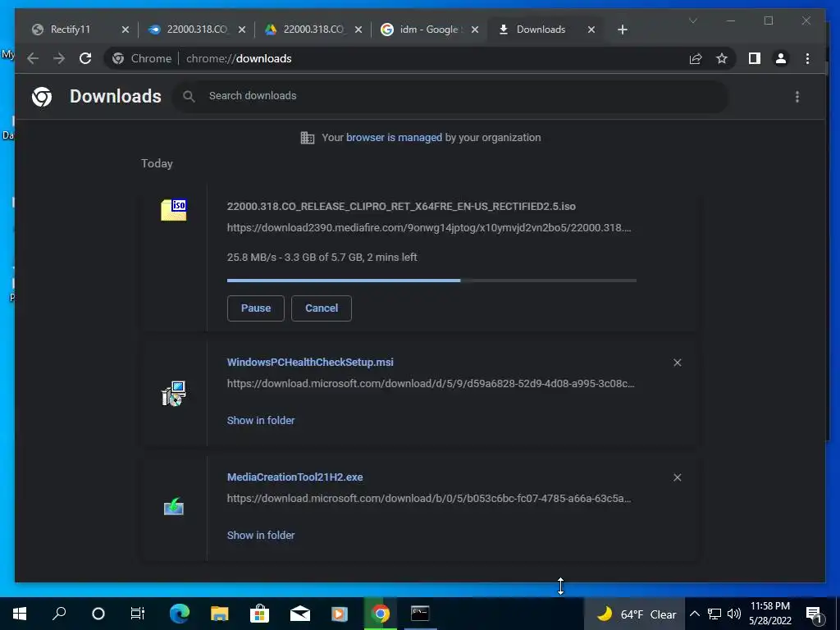Close the Downloads tab

[x=591, y=30]
